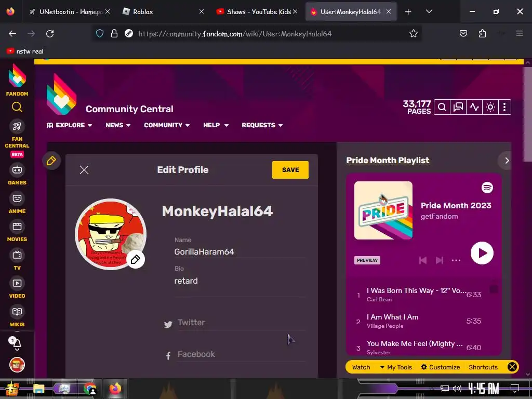The image size is (532, 399).
Task: Open the wiki header three-dots menu
Action: [x=504, y=107]
